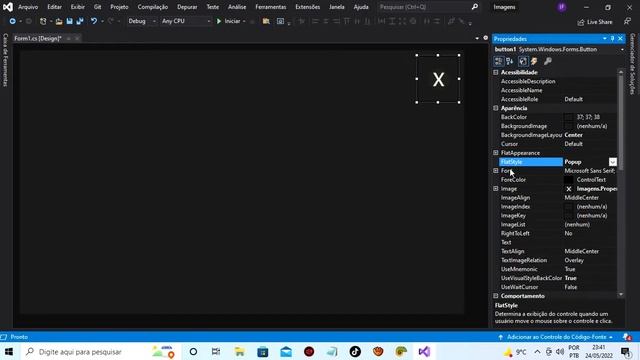640x360 pixels.
Task: Click Visual Studio icon in taskbar
Action: point(424,351)
